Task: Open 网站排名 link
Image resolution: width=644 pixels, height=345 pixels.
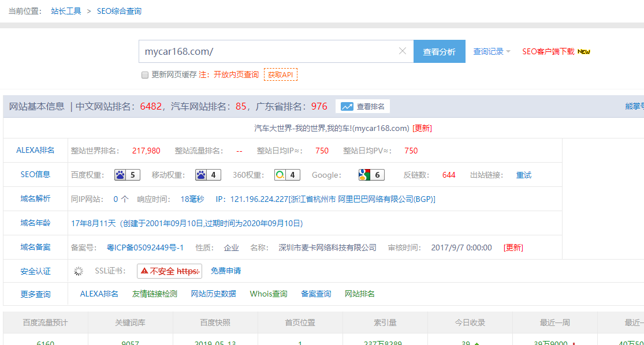Action: pyautogui.click(x=360, y=294)
